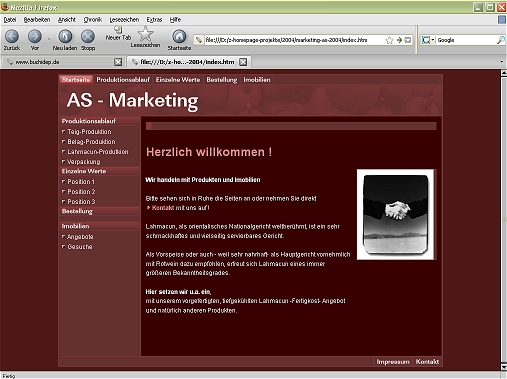Image resolution: width=507 pixels, height=379 pixels.
Task: Click the red Kontakt link in the text
Action: point(163,208)
